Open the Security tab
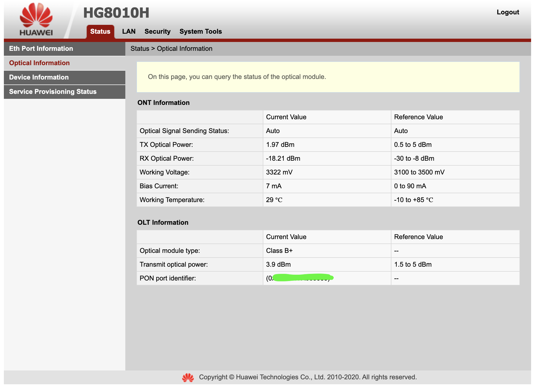Screen dimensions: 546x392 [157, 31]
